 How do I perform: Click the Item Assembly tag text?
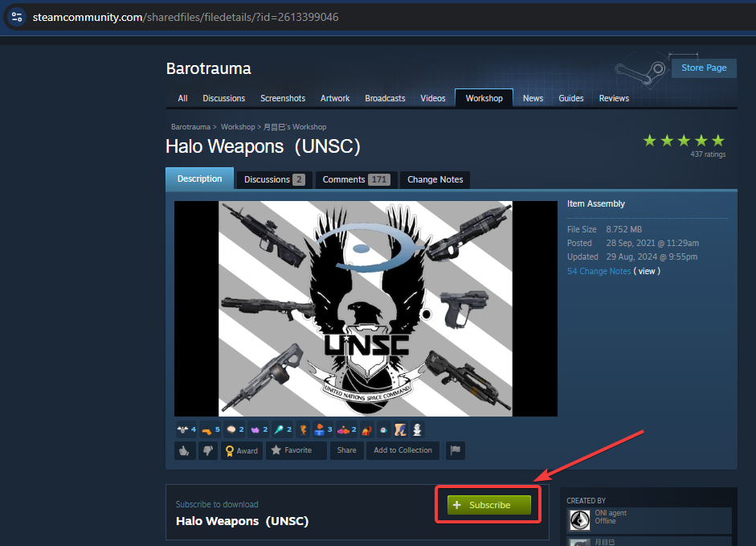coord(596,203)
